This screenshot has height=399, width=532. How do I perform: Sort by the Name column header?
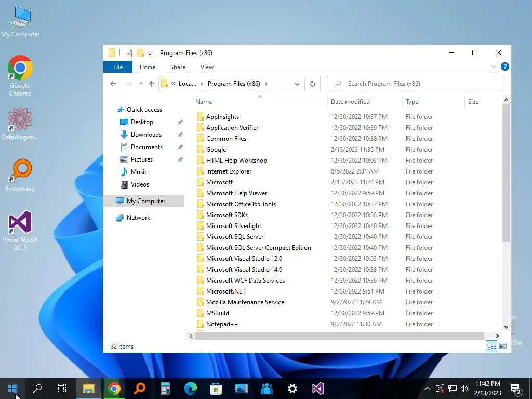204,101
